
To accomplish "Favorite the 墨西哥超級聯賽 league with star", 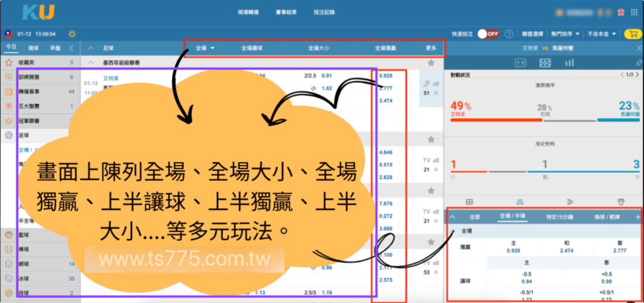I will (431, 62).
